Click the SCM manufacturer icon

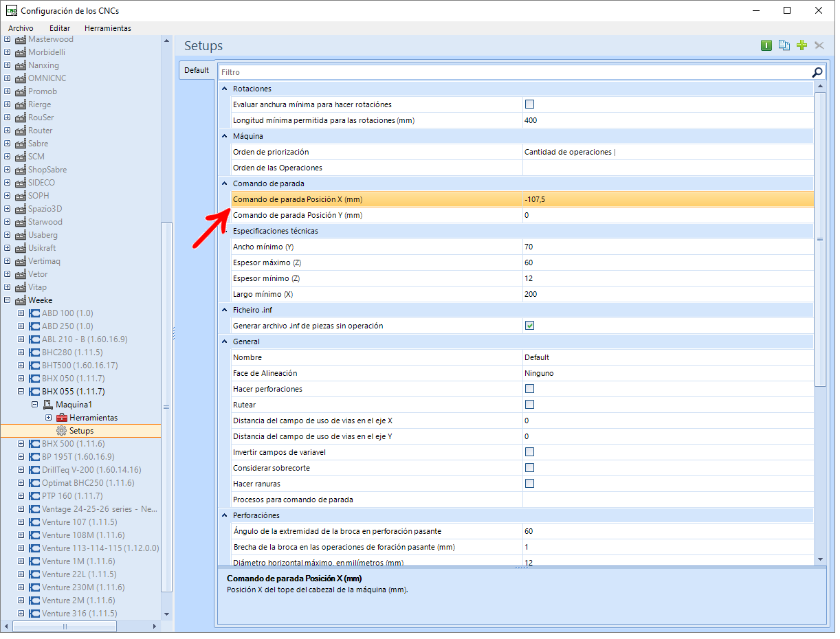[x=21, y=157]
